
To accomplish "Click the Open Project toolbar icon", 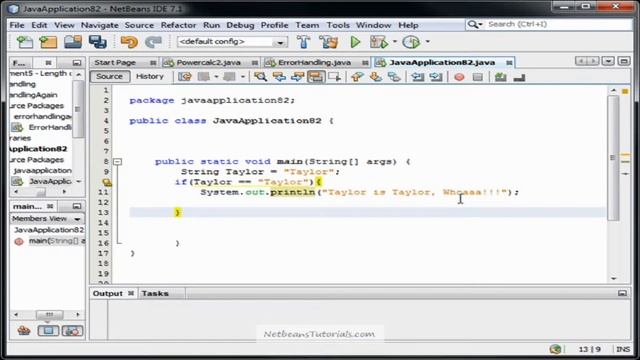I will pos(73,42).
